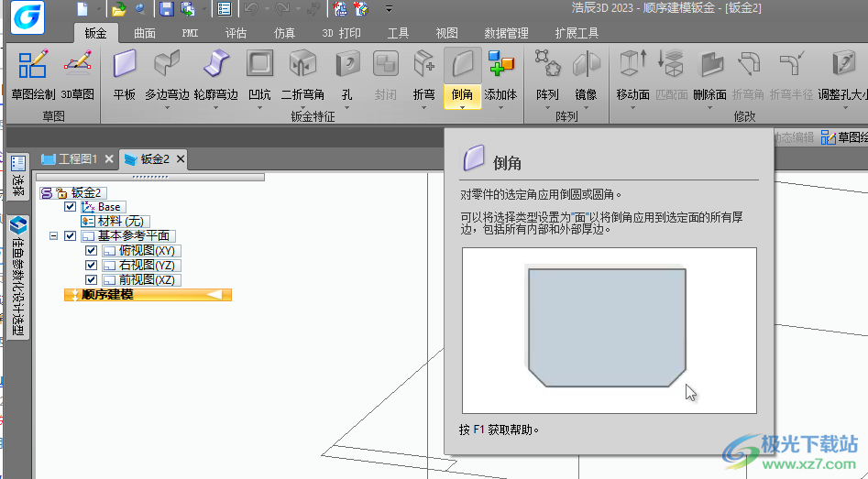This screenshot has height=479, width=868.
Task: Select the 3D草图 tool
Action: point(78,75)
